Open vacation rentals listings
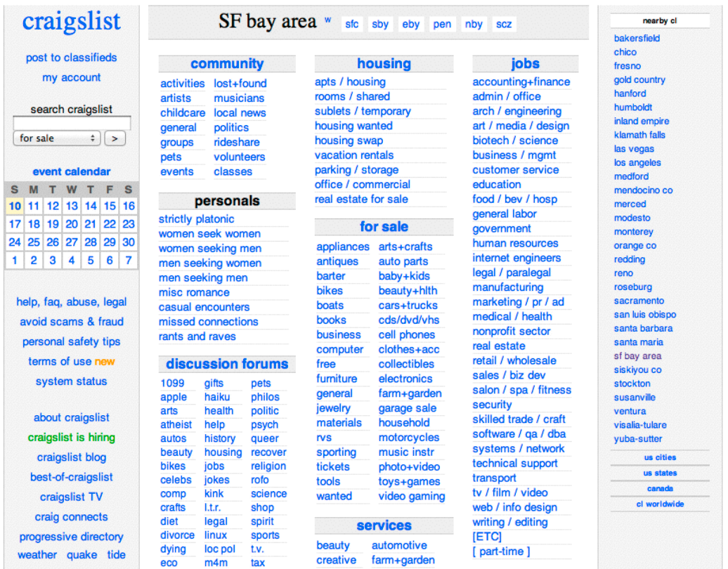 (x=354, y=155)
